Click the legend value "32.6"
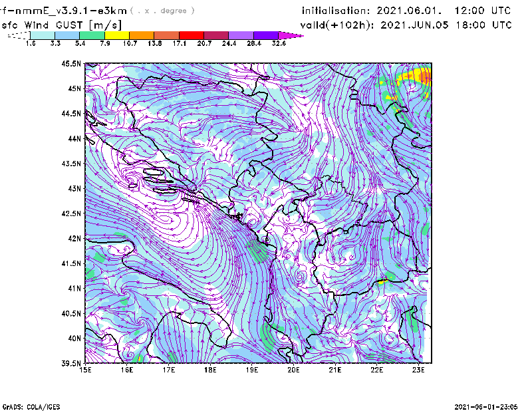532x411 pixels. pyautogui.click(x=279, y=43)
